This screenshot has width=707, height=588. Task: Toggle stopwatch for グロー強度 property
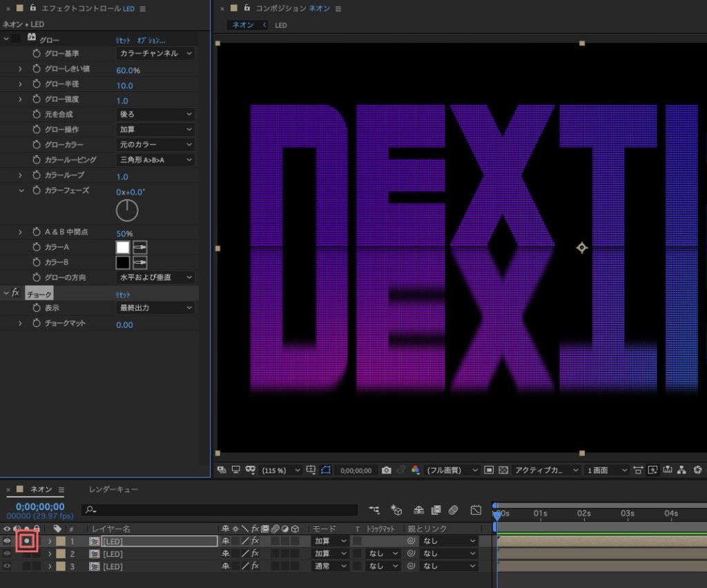(37, 99)
